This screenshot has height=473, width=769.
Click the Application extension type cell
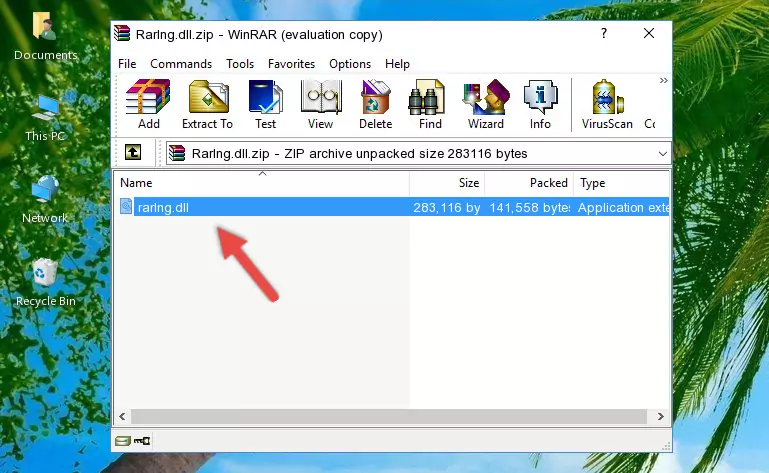[623, 208]
